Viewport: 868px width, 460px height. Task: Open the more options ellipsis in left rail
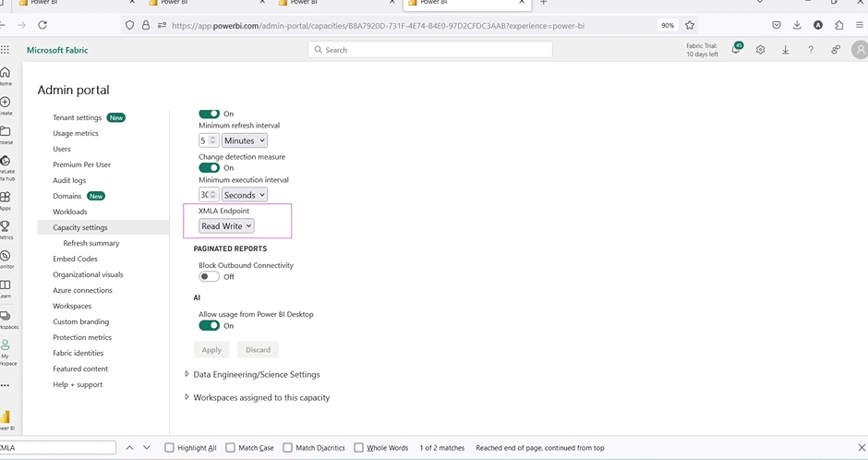click(x=5, y=385)
